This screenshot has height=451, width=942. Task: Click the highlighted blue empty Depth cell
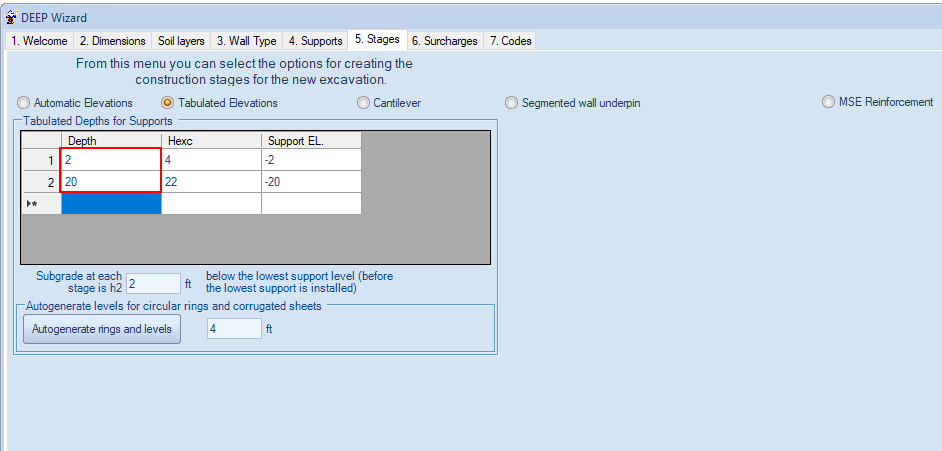tap(111, 204)
